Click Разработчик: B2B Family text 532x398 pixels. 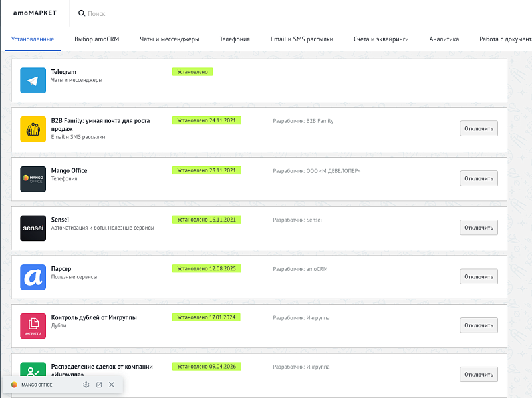coord(303,121)
